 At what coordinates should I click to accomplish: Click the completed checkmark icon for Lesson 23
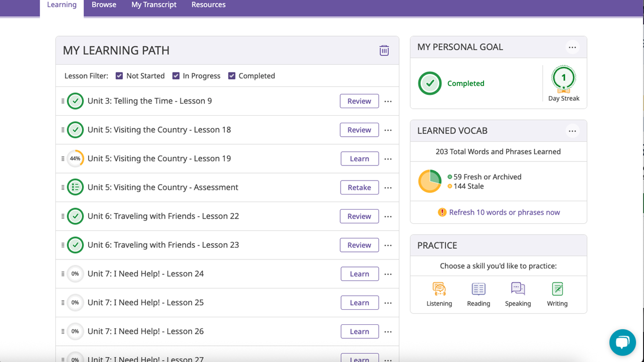pos(75,245)
